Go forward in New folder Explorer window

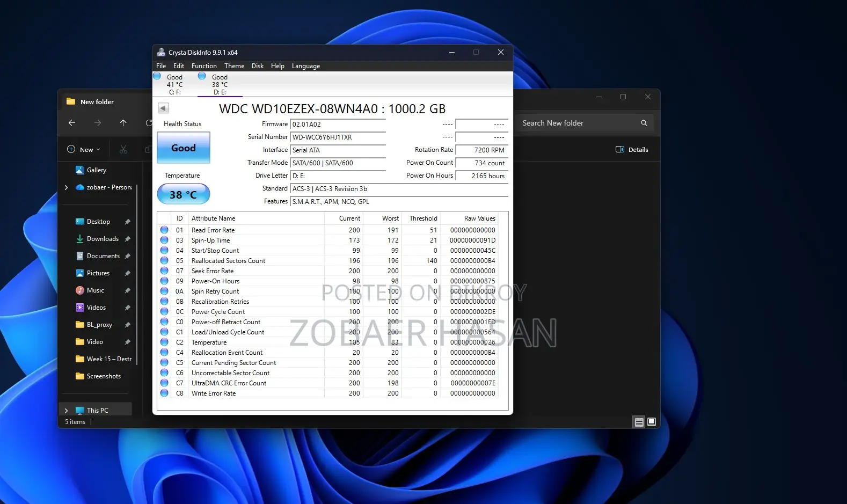click(98, 123)
